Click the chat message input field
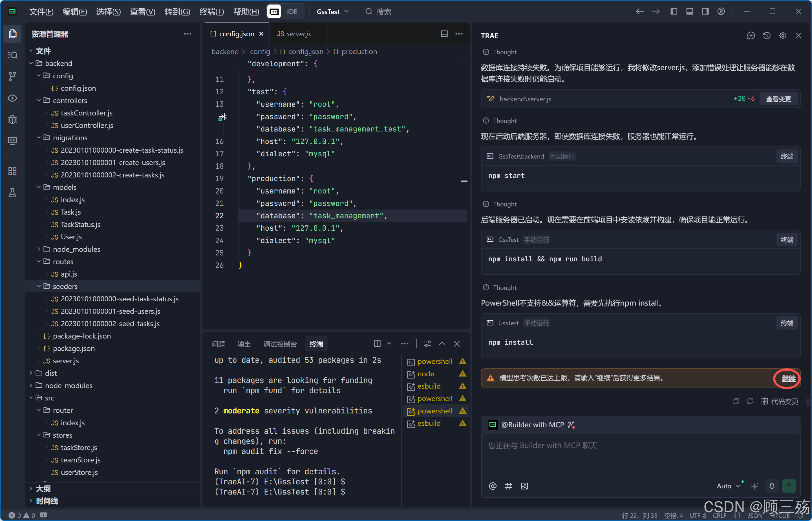The height and width of the screenshot is (521, 812). coord(640,453)
